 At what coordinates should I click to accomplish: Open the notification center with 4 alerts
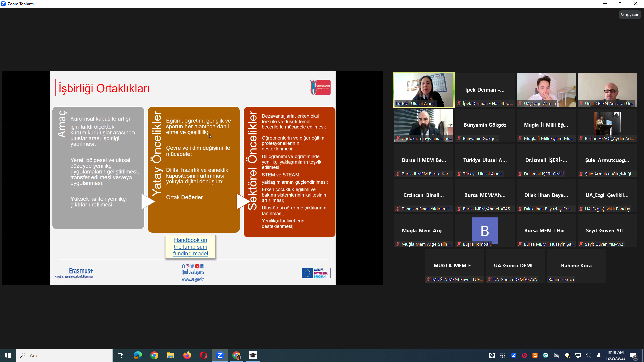(634, 356)
